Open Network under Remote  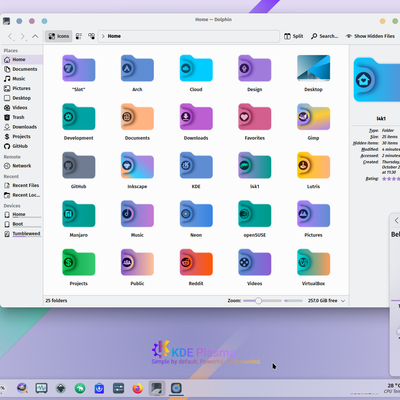(x=22, y=166)
